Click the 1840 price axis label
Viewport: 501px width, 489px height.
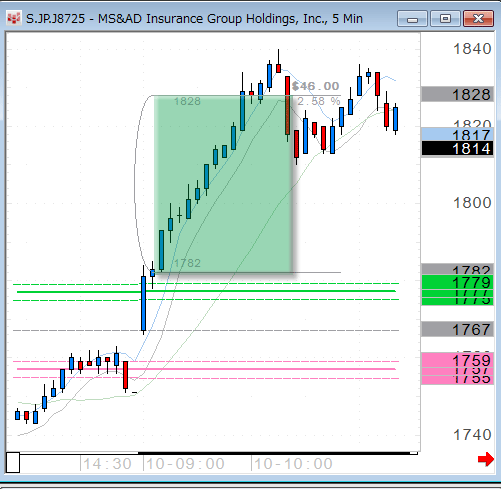point(472,49)
